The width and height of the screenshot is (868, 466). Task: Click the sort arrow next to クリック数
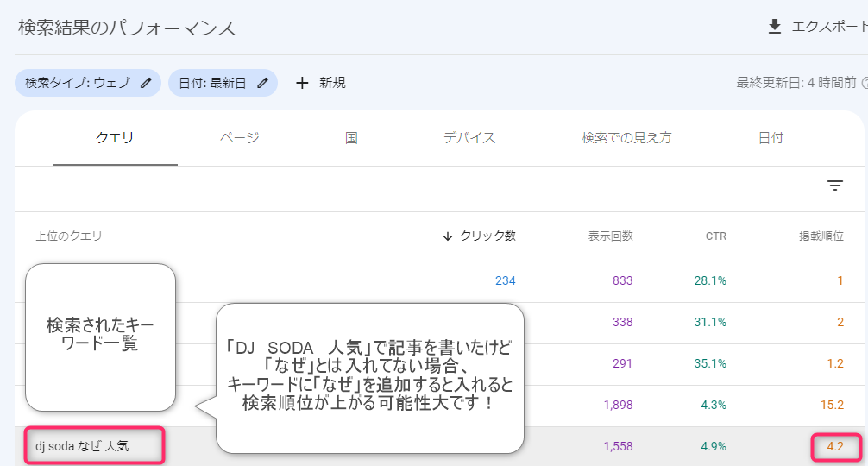[447, 236]
